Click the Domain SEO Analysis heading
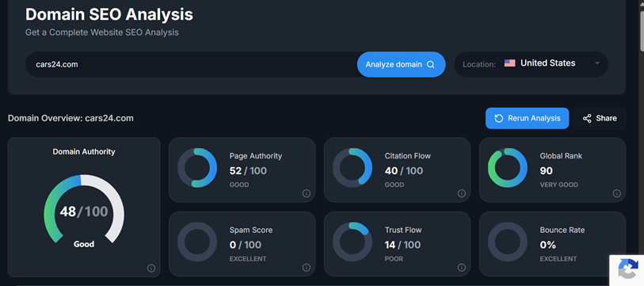The width and height of the screenshot is (644, 286). point(109,14)
